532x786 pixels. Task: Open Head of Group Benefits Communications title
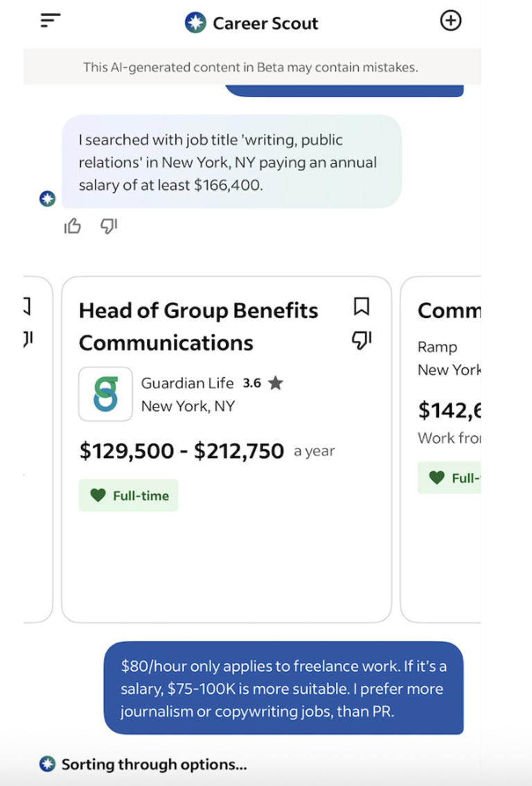pos(198,326)
